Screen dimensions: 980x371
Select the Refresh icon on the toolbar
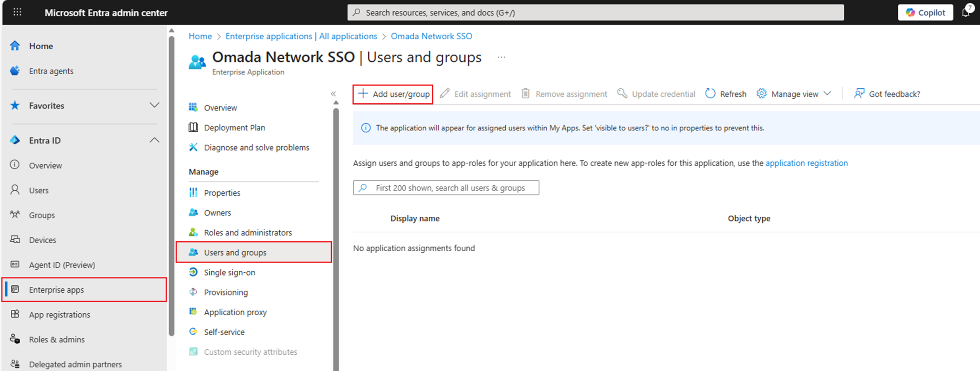(710, 93)
